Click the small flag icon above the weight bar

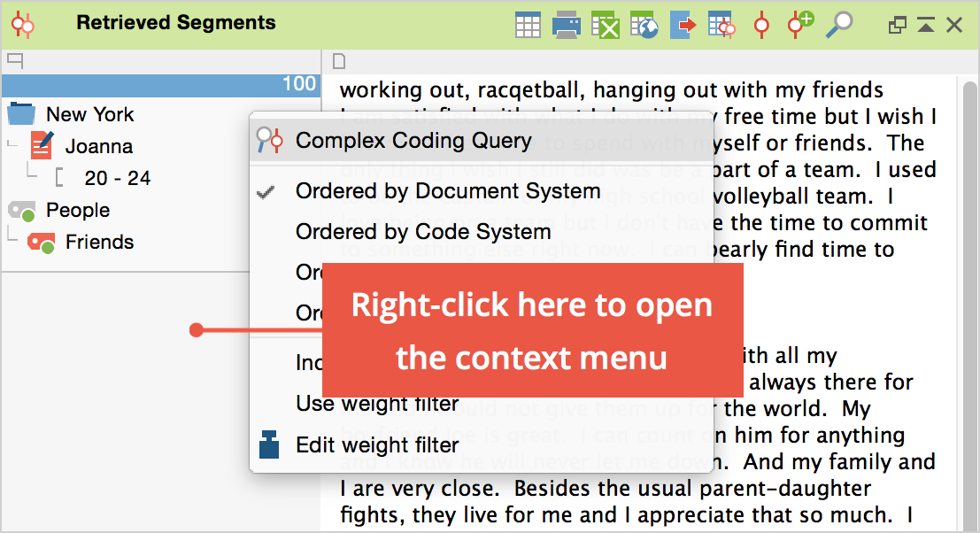(x=15, y=60)
